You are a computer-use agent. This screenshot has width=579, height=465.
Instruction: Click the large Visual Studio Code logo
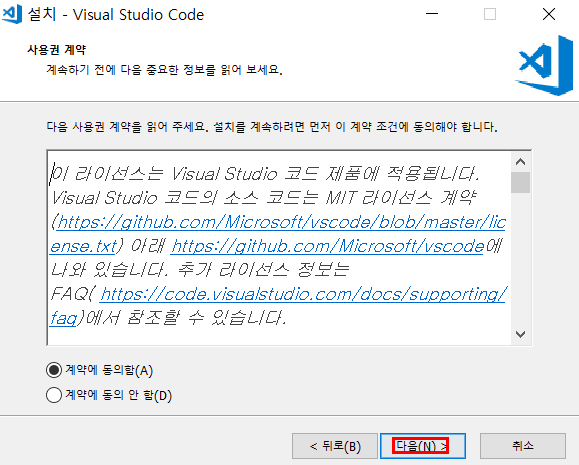pyautogui.click(x=544, y=66)
